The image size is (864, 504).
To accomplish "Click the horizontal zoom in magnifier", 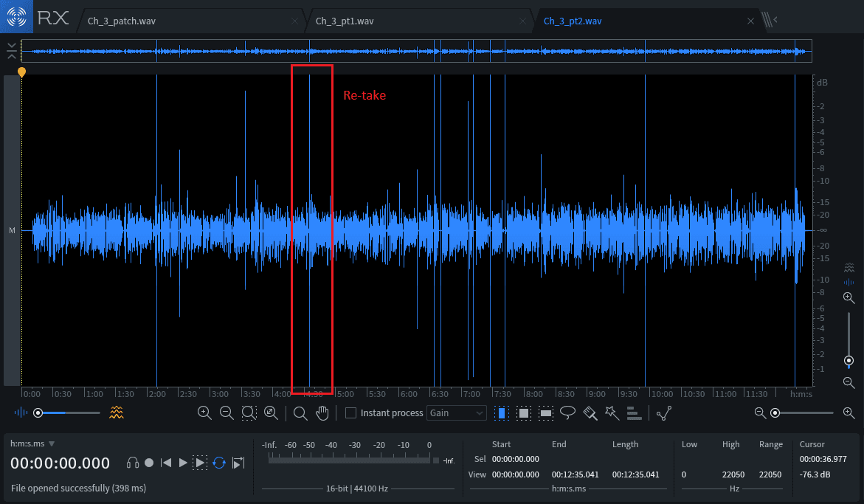I will click(x=204, y=413).
